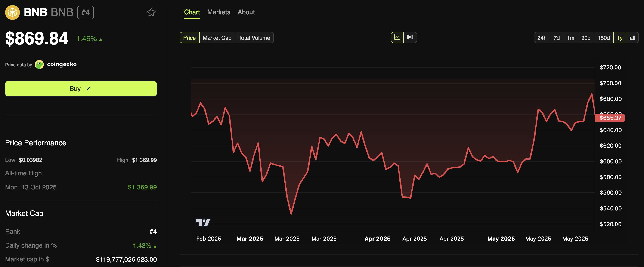Image resolution: width=644 pixels, height=267 pixels.
Task: Show Total Volume data on chart
Action: [x=254, y=38]
